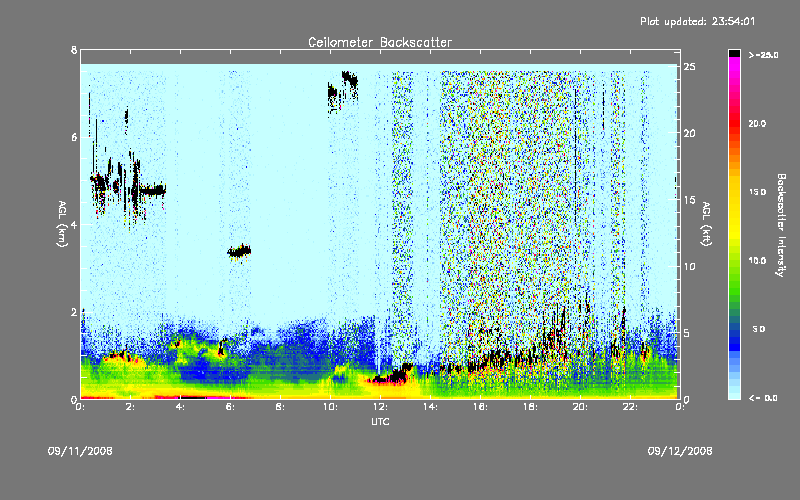The height and width of the screenshot is (500, 800).
Task: Click the "14:" tick on the UTC axis
Action: pyautogui.click(x=430, y=407)
